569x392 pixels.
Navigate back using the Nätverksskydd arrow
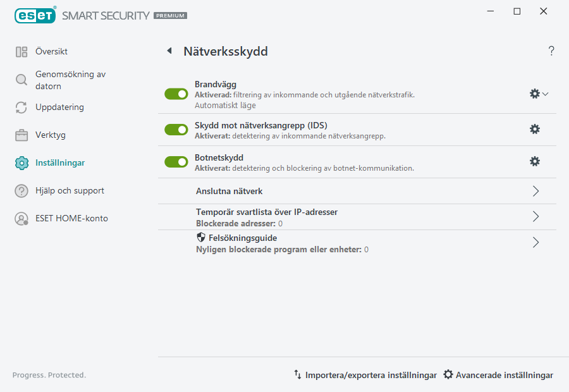[169, 51]
